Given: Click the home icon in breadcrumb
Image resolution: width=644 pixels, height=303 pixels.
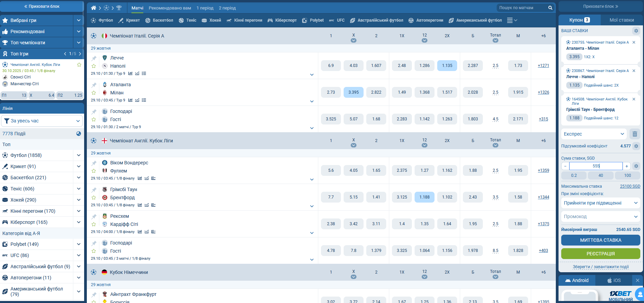Looking at the screenshot, I should click(x=94, y=8).
